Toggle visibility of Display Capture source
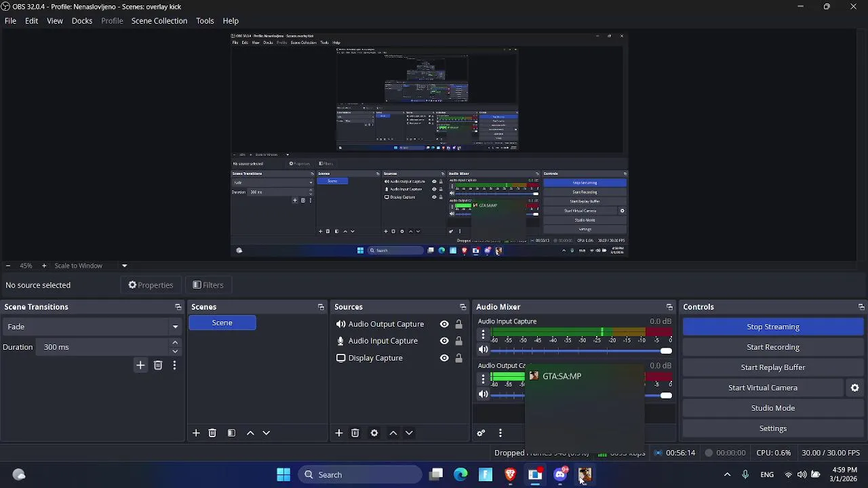868x488 pixels. pyautogui.click(x=444, y=358)
